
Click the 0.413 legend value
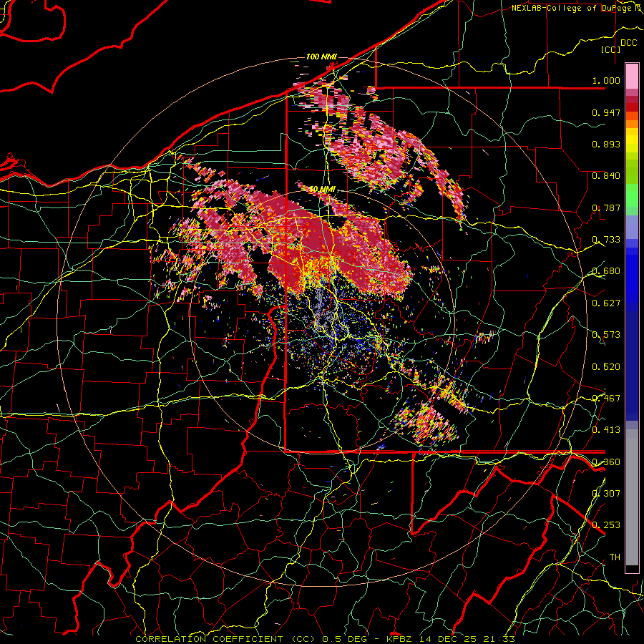[x=606, y=430]
